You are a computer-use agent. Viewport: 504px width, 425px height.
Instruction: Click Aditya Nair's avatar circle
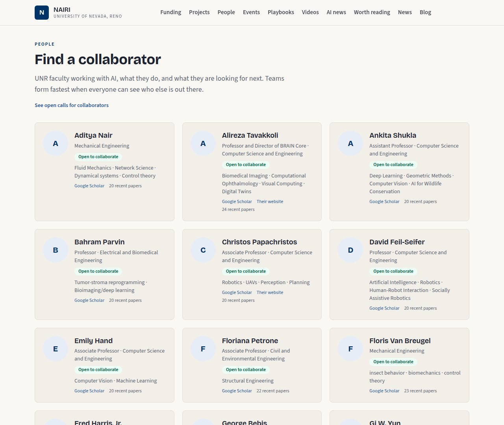tap(56, 143)
